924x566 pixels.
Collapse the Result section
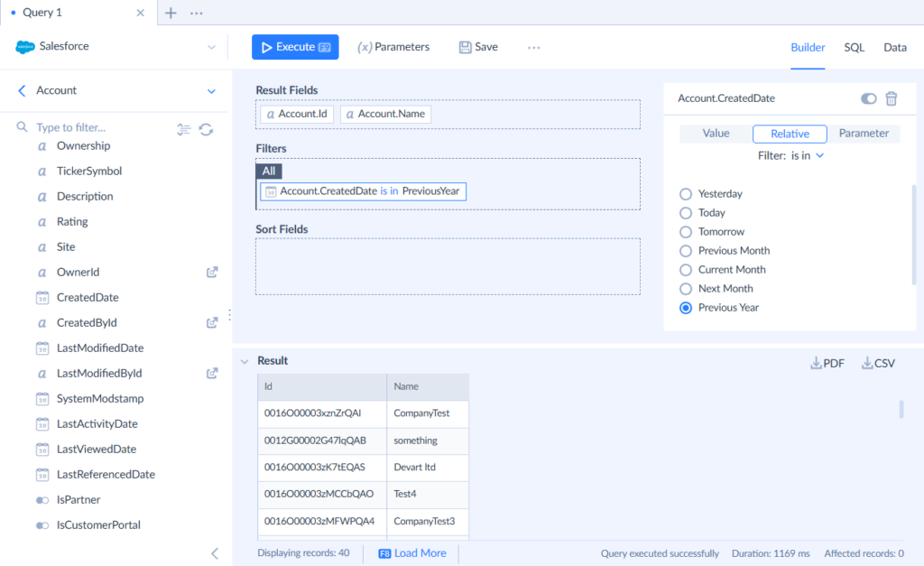pyautogui.click(x=245, y=361)
